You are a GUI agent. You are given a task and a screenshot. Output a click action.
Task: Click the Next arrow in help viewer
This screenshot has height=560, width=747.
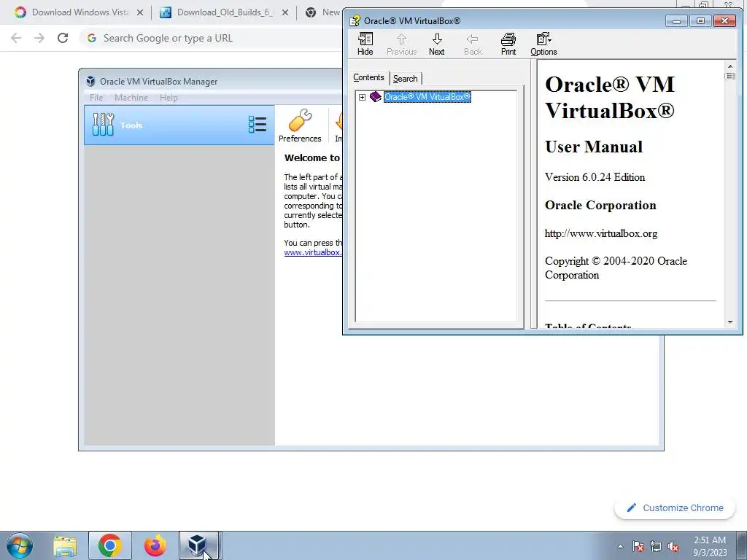click(x=436, y=44)
